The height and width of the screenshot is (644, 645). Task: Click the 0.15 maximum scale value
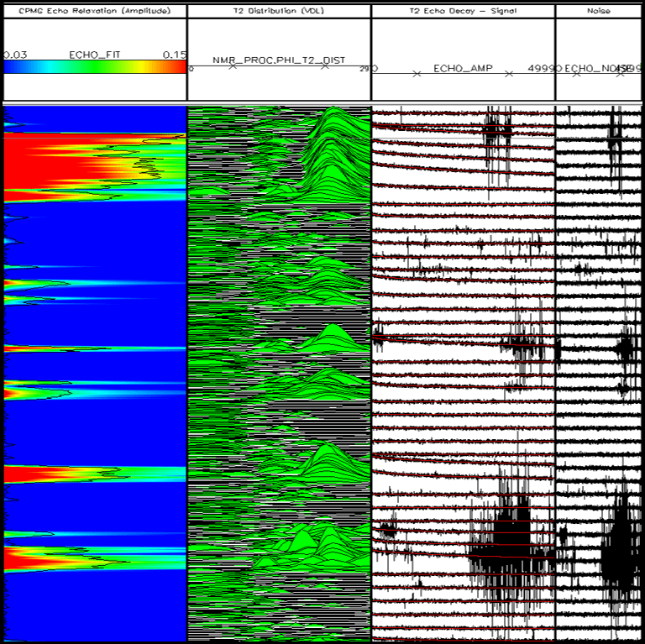point(175,55)
